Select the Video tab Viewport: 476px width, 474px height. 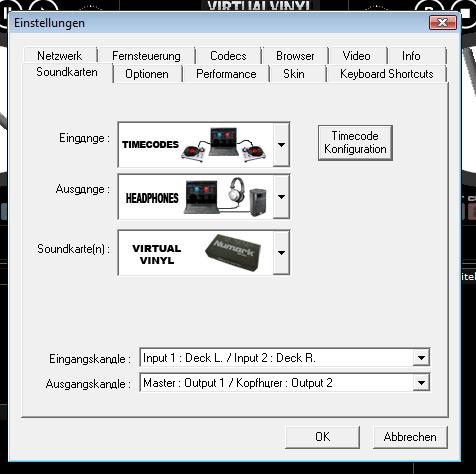[357, 56]
